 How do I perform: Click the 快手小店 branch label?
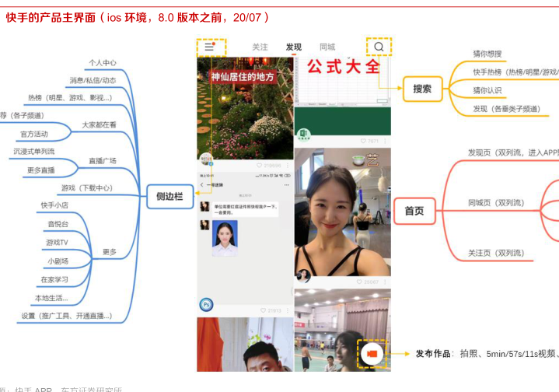[54, 205]
